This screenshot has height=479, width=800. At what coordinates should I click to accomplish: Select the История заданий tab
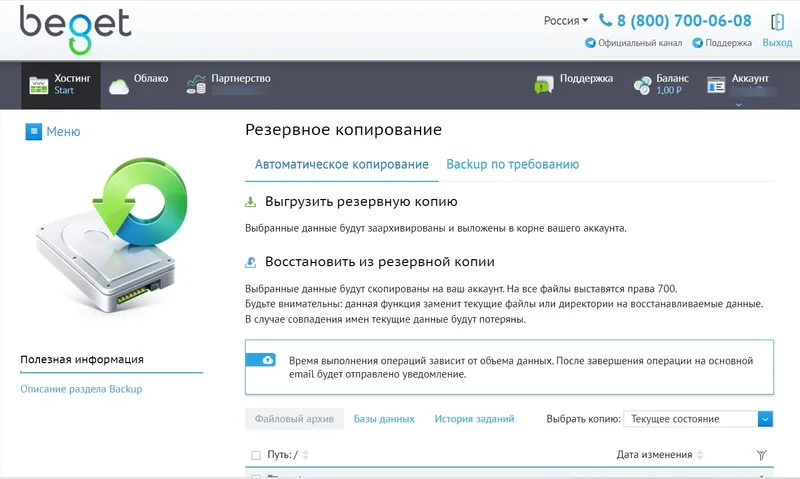[x=474, y=419]
